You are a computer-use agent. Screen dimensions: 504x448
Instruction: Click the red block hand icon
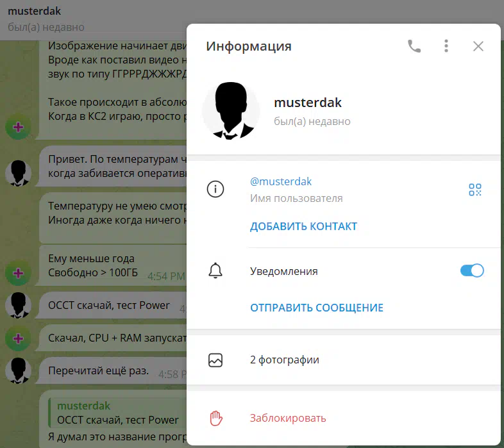(215, 419)
